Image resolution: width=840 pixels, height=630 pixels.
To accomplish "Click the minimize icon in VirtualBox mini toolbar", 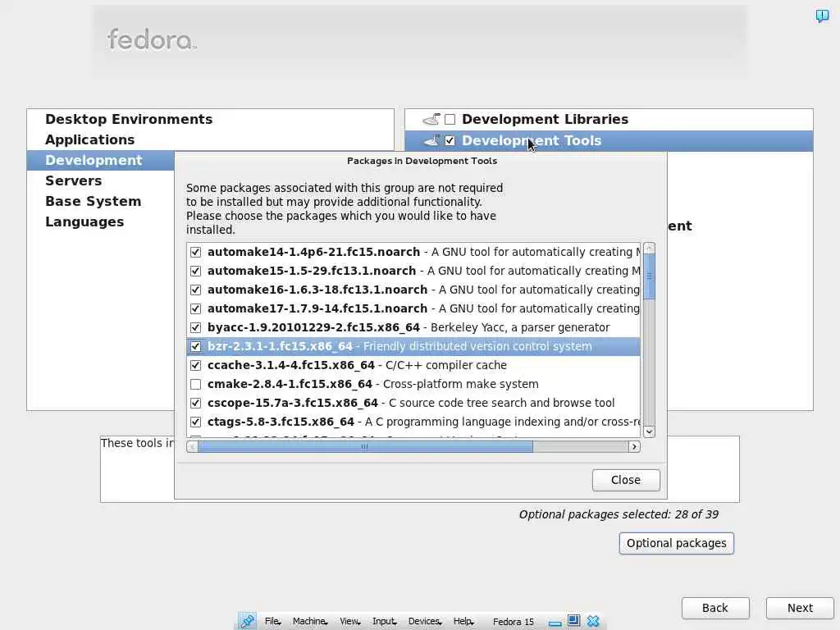I will [x=555, y=623].
